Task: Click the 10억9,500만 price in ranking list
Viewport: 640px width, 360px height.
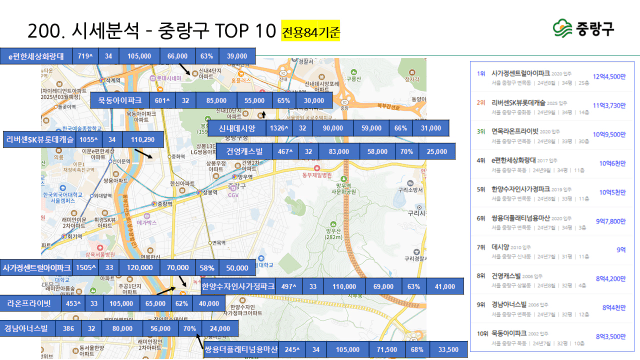Action: pos(609,135)
